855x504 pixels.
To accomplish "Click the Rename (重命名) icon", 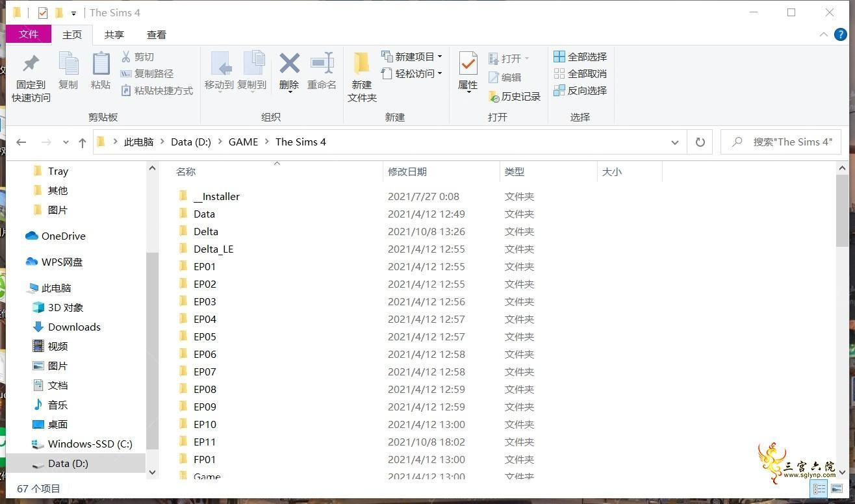I will coord(322,63).
